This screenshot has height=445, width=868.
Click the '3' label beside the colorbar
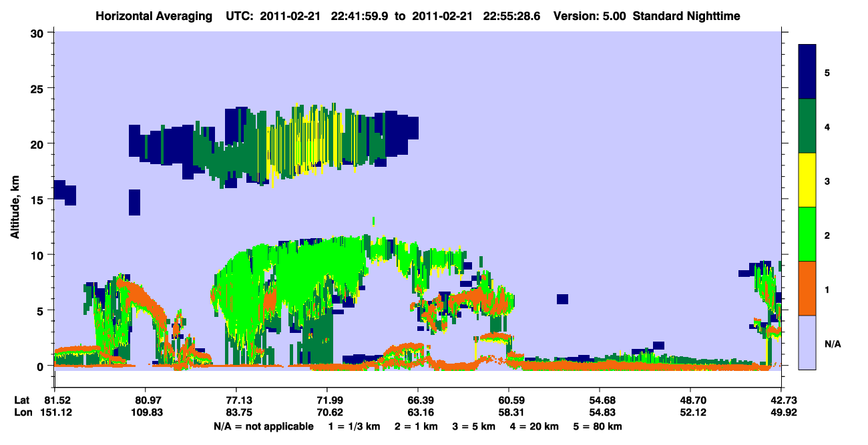(x=827, y=181)
